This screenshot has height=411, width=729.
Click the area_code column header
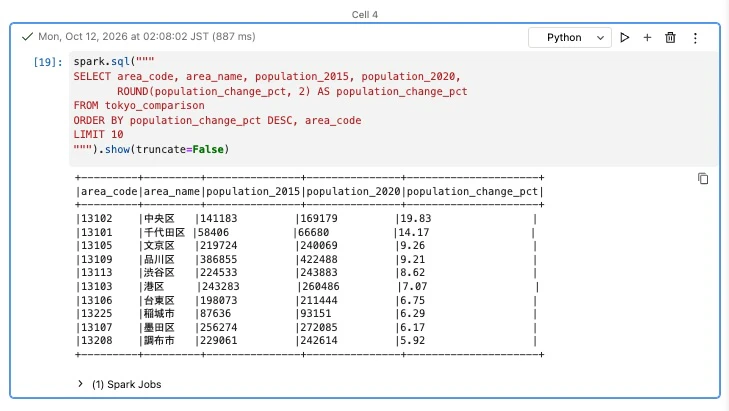[109, 192]
